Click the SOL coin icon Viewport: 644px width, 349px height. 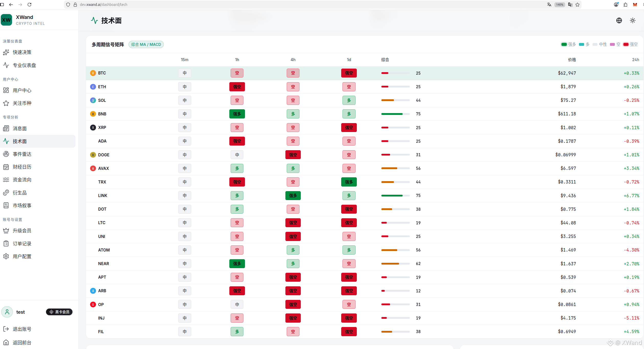(93, 100)
